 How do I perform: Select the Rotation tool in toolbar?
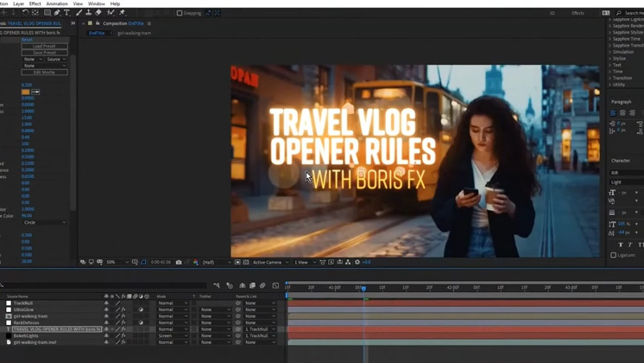click(x=25, y=13)
